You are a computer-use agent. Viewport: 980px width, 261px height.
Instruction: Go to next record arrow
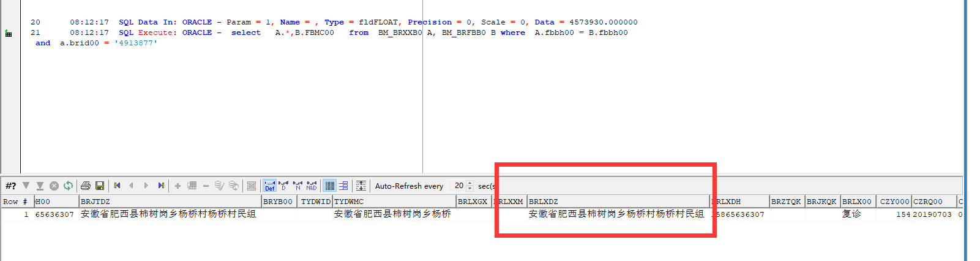(x=146, y=186)
